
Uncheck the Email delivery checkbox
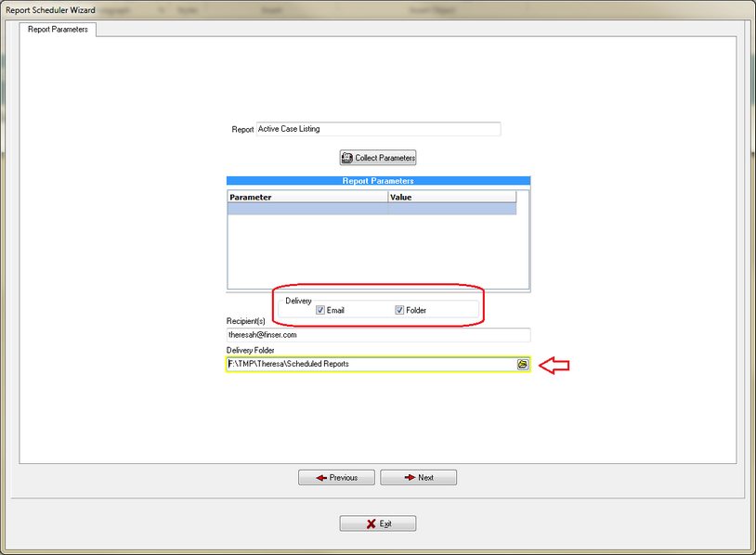tap(320, 310)
